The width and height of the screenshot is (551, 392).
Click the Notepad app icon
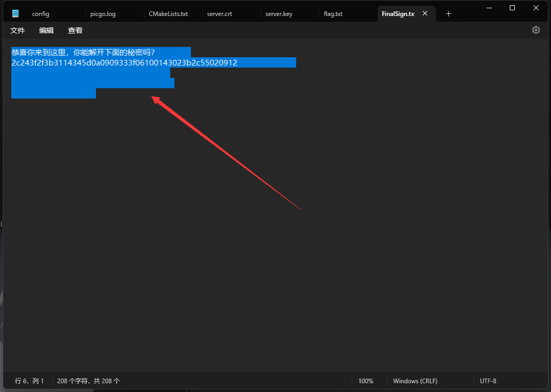tap(15, 13)
